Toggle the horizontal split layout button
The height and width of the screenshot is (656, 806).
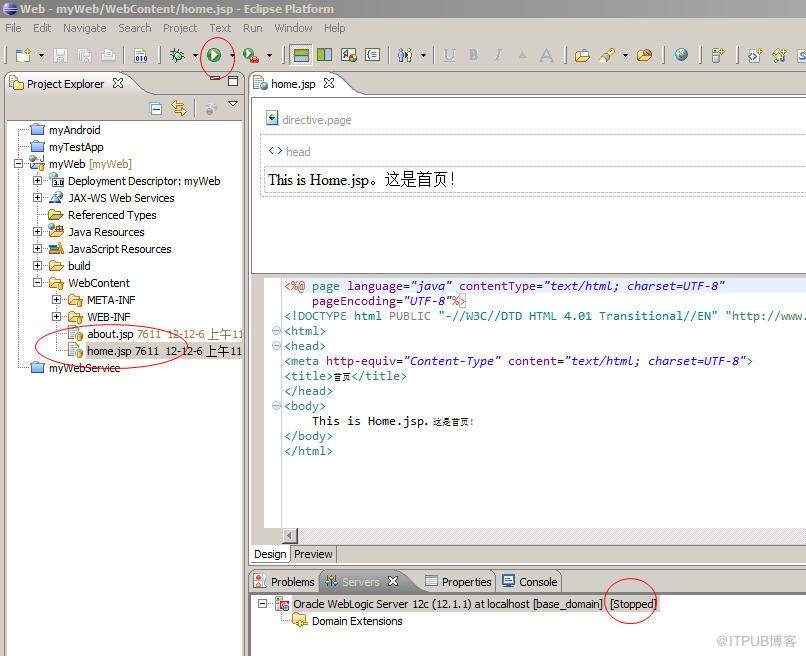301,55
